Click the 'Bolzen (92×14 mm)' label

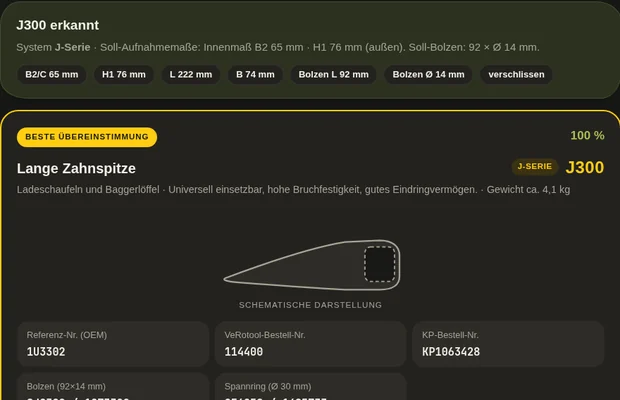66,386
